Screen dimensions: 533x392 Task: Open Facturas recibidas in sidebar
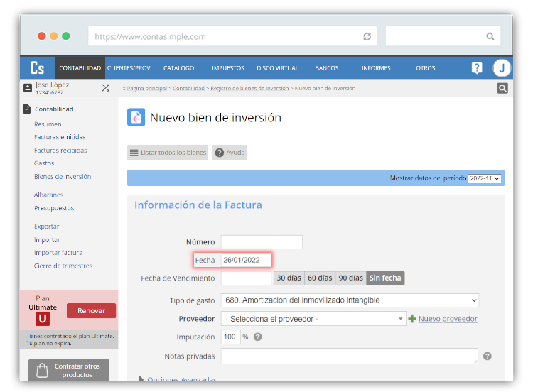coord(60,150)
